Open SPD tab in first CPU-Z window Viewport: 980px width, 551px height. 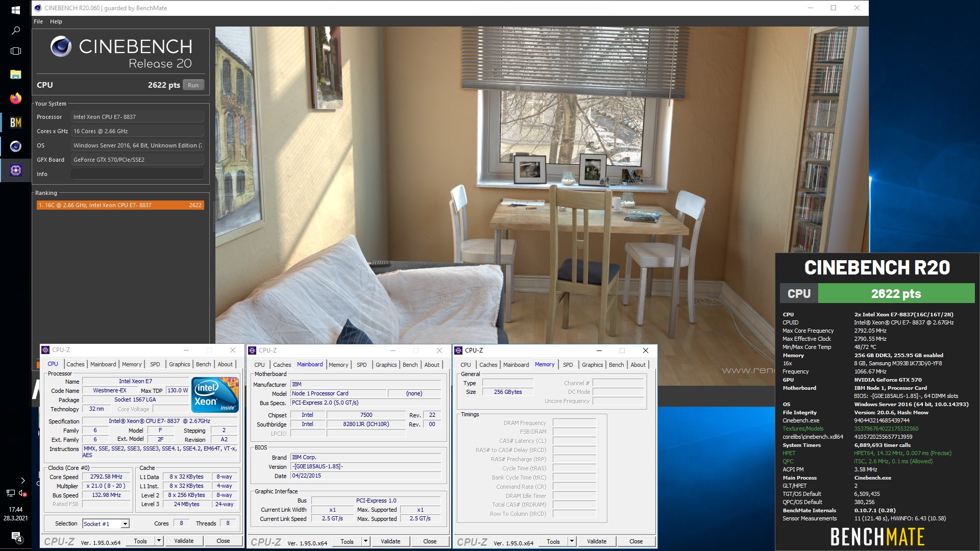[x=155, y=364]
